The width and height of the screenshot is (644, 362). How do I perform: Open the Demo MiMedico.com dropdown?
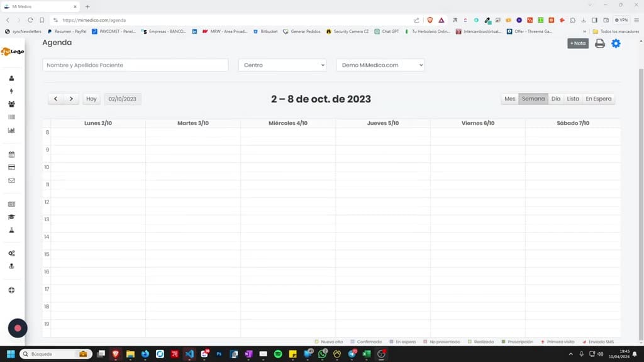click(x=380, y=65)
